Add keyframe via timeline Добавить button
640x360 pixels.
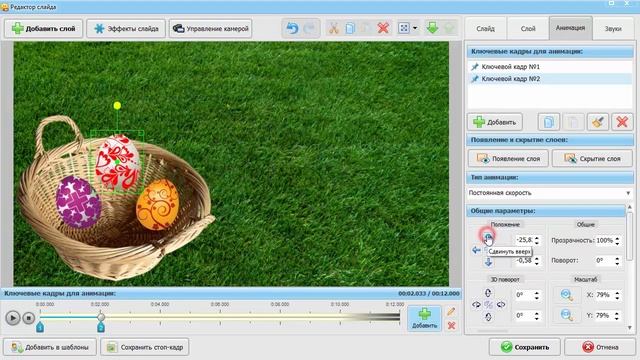pos(424,318)
